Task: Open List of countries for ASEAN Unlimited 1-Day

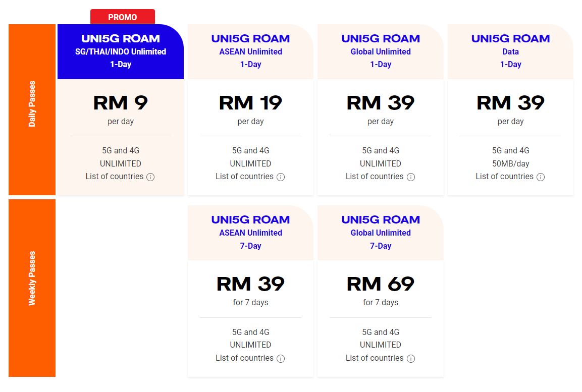Action: click(x=246, y=177)
